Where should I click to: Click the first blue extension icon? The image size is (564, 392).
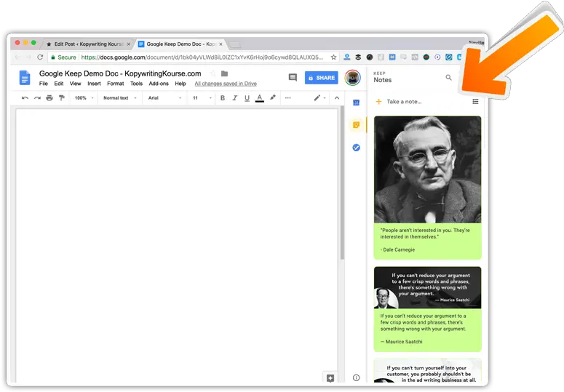tap(346, 57)
